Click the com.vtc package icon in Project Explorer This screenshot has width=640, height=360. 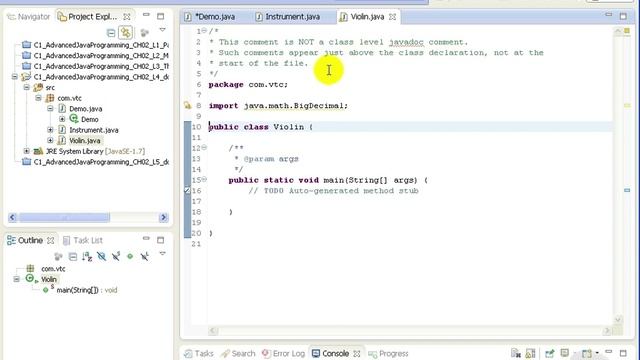click(x=50, y=98)
